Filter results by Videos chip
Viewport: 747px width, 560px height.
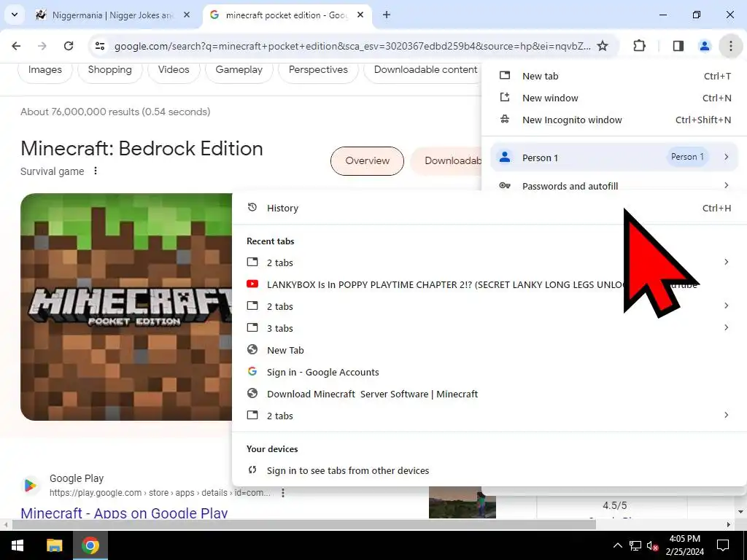[x=174, y=70]
